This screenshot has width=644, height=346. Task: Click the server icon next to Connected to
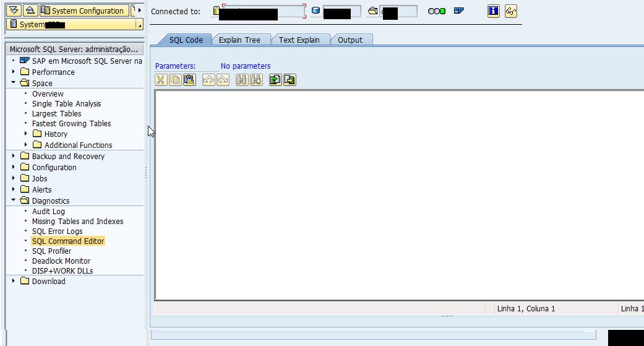pos(216,11)
